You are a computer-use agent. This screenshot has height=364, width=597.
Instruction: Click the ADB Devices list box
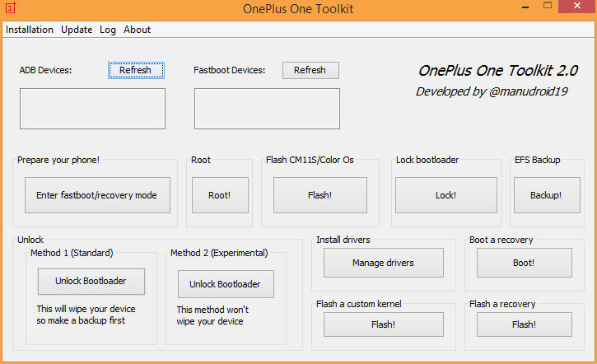92,109
